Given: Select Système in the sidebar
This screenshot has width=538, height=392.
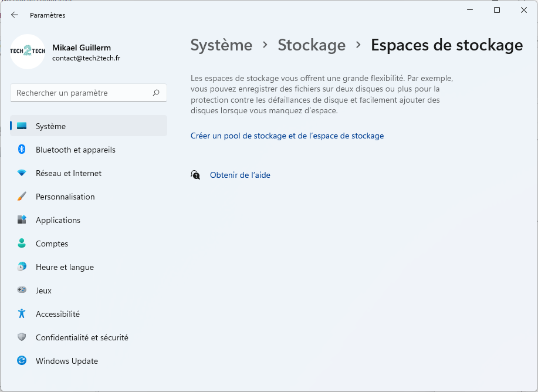Looking at the screenshot, I should coord(89,126).
